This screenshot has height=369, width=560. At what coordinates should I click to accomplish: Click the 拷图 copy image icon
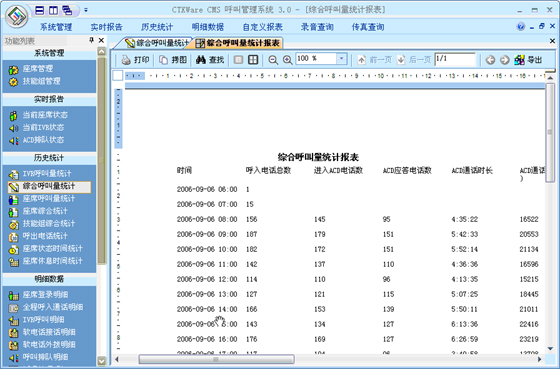tap(163, 60)
